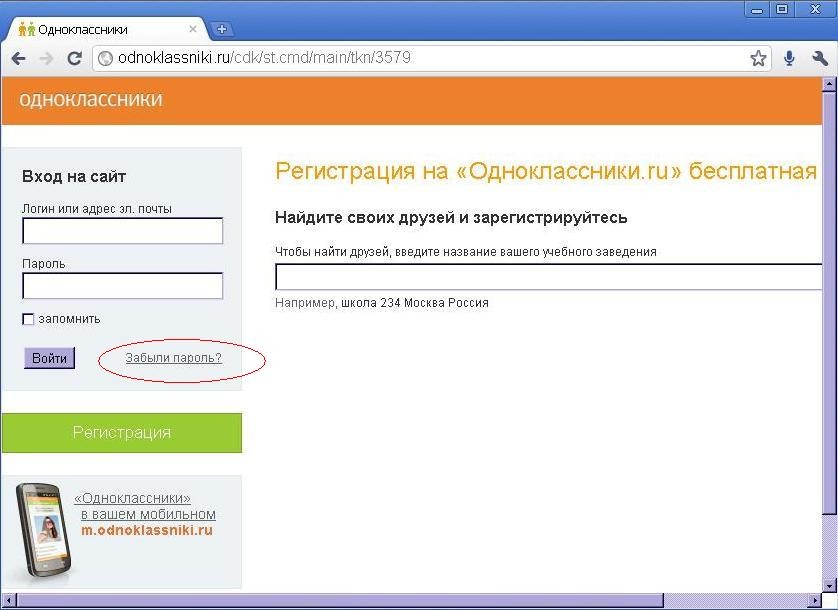Tick the запомнить checkbox
Viewport: 838px width, 610px height.
click(28, 319)
